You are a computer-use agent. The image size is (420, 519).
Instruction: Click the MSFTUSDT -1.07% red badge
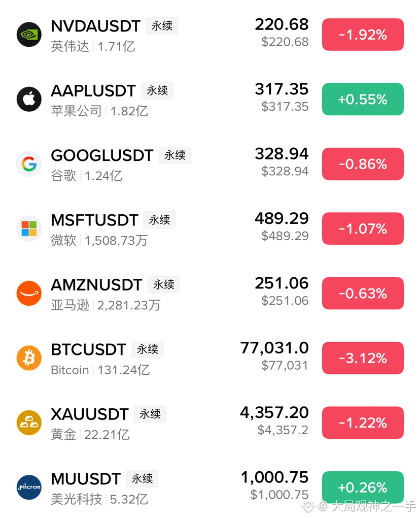tap(363, 229)
